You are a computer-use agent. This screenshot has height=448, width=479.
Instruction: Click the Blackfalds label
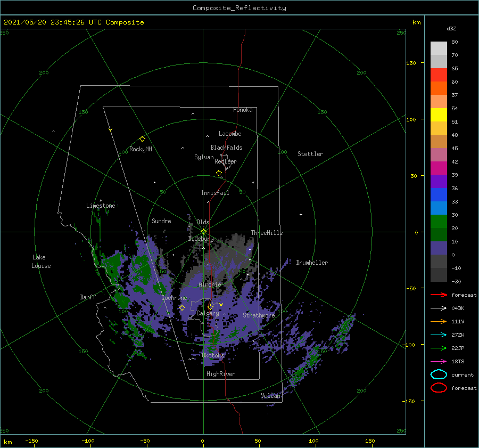tap(226, 148)
